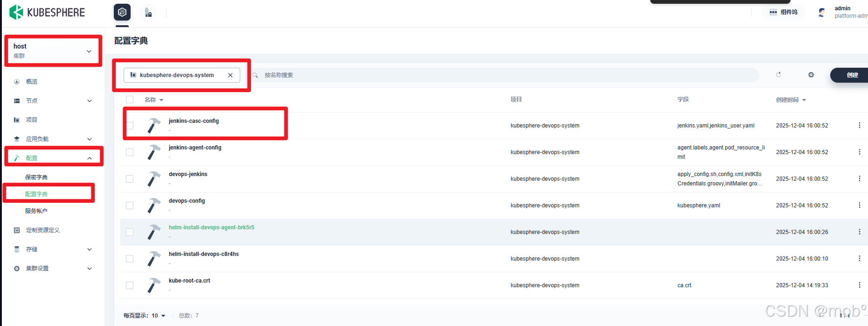This screenshot has height=326, width=868.
Task: Click the 概览 sidebar icon
Action: (x=17, y=82)
